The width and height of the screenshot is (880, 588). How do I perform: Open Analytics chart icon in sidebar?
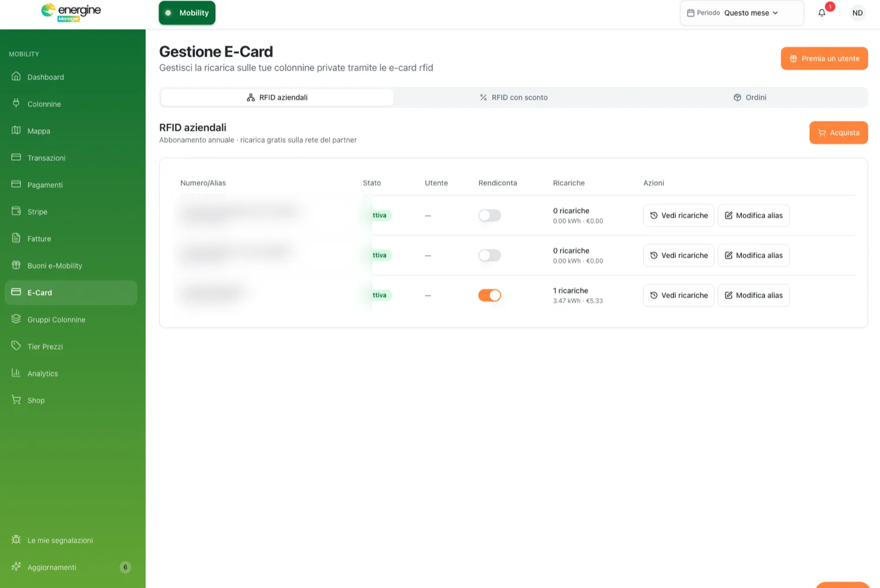(x=16, y=373)
